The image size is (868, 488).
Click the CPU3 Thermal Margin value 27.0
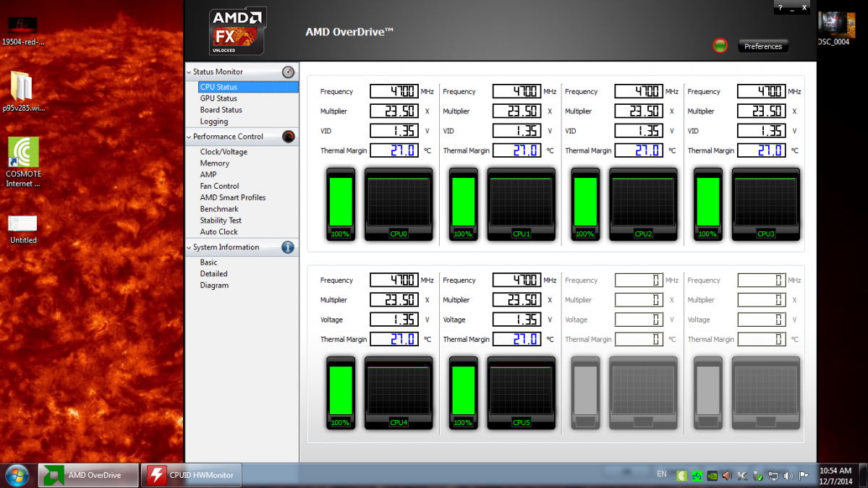tap(762, 150)
